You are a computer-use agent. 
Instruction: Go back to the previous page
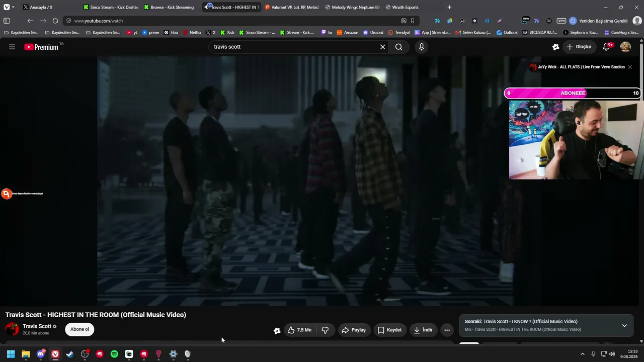click(30, 21)
